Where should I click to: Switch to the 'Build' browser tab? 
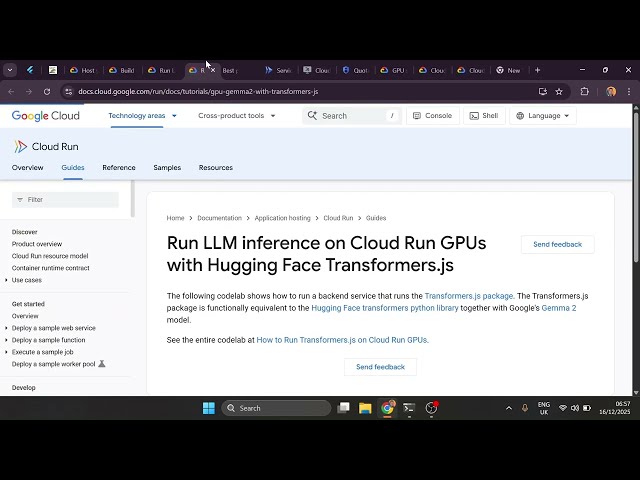click(122, 70)
